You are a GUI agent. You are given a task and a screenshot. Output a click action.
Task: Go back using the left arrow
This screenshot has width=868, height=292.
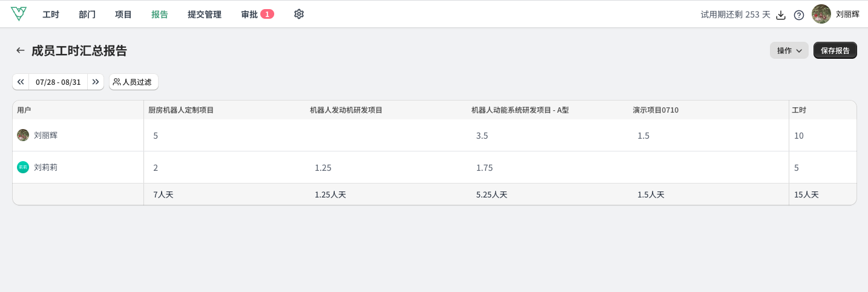21,50
